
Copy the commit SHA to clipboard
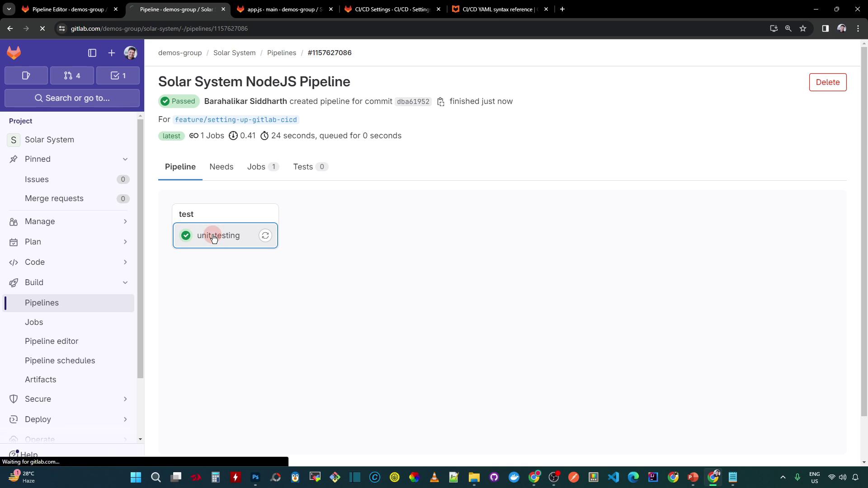(441, 102)
